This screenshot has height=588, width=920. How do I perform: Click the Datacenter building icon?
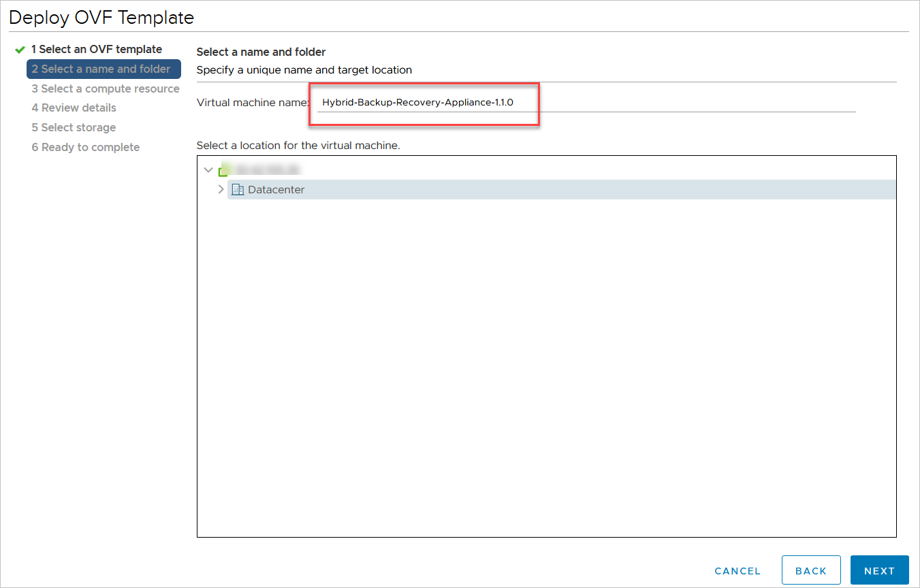click(x=238, y=190)
